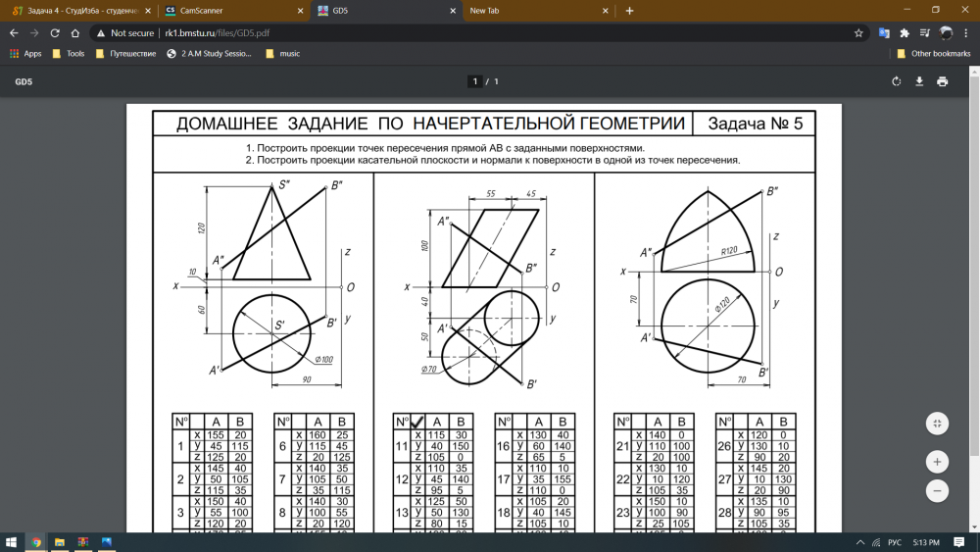980x552 pixels.
Task: Open the Apps shortcut in bookmarks bar
Action: (x=25, y=54)
